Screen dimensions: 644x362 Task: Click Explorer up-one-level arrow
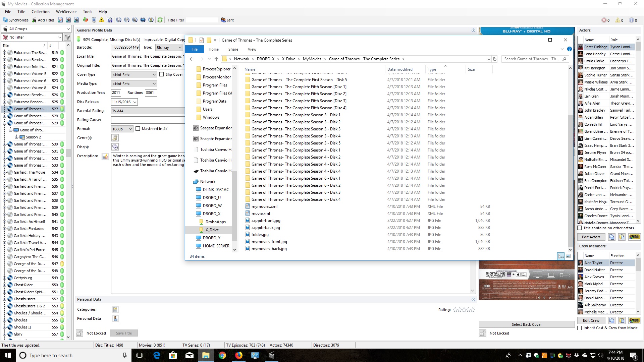[x=216, y=59]
